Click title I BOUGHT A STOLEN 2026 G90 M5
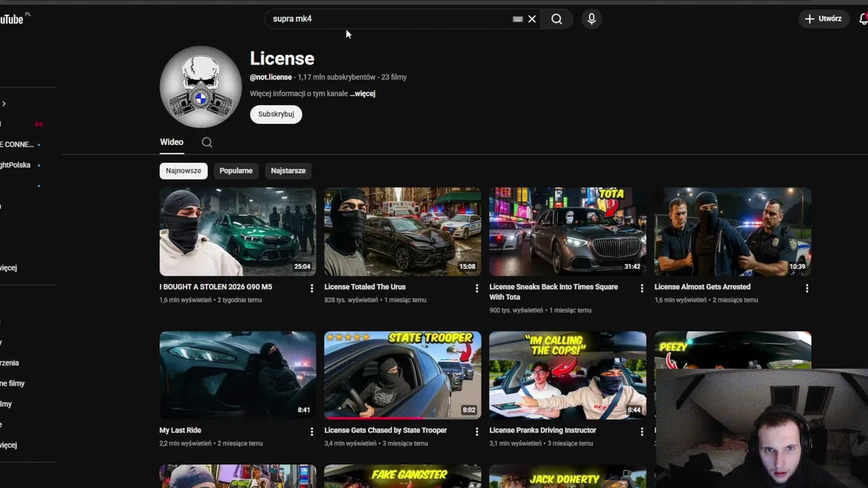Viewport: 868px width, 488px height. click(x=216, y=287)
